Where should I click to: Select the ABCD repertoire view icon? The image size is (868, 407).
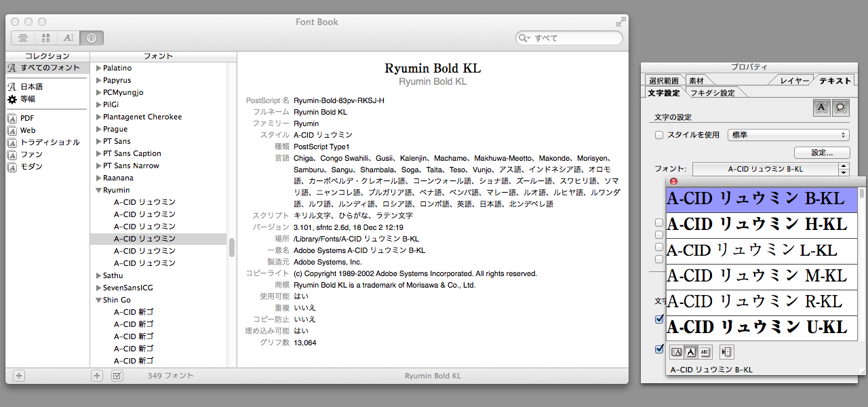pyautogui.click(x=45, y=38)
